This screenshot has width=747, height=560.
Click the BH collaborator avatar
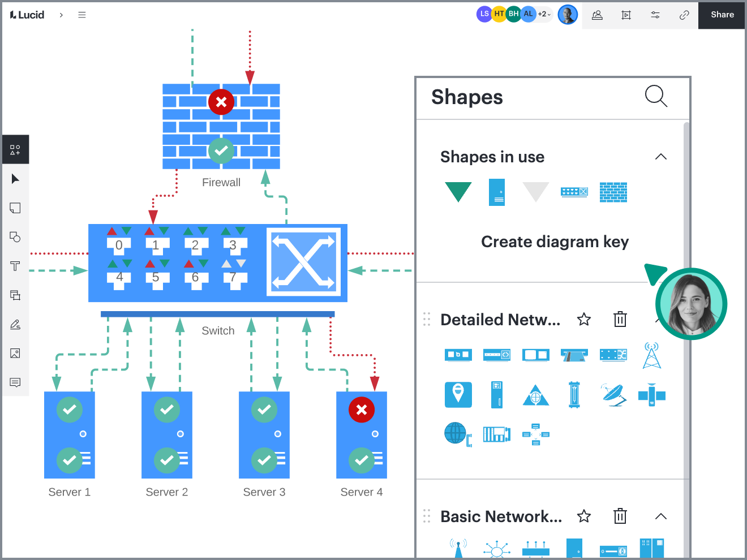(x=513, y=14)
